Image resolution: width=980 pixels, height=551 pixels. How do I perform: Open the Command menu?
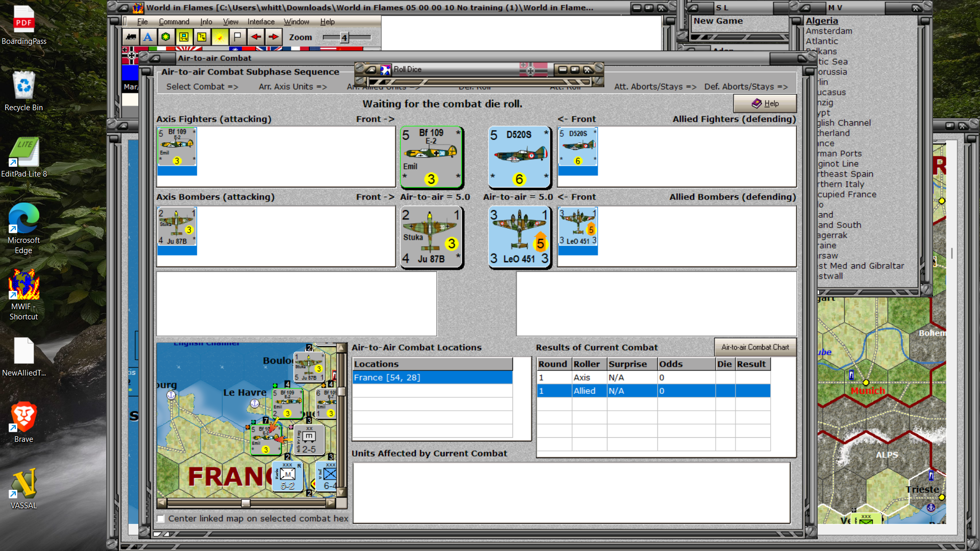point(174,21)
